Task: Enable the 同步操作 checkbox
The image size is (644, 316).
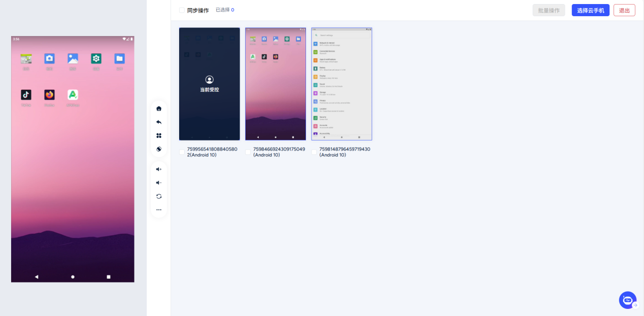Action: (182, 10)
